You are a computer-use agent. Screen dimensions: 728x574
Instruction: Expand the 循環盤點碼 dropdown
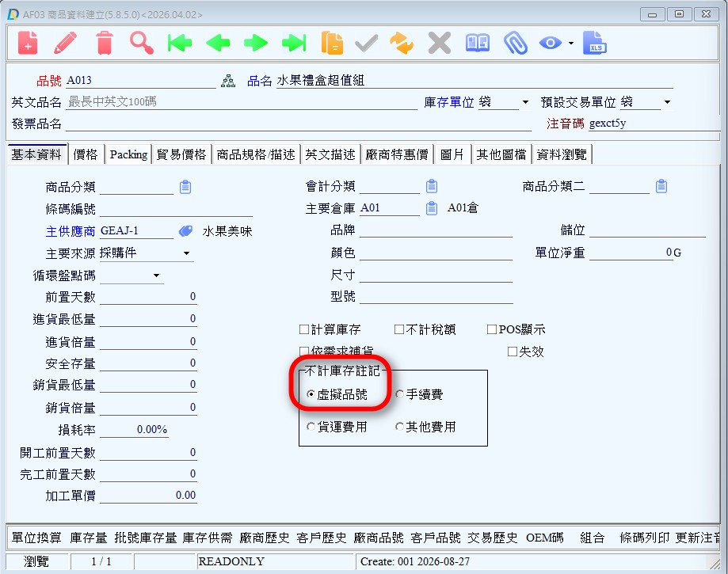pyautogui.click(x=157, y=276)
